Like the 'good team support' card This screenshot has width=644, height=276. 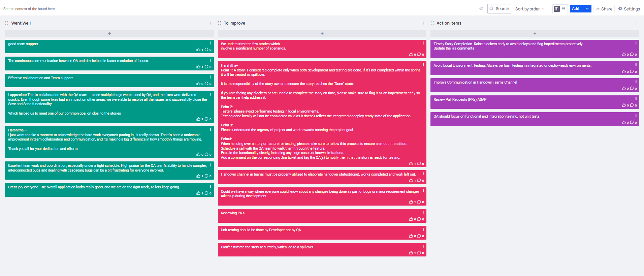198,50
